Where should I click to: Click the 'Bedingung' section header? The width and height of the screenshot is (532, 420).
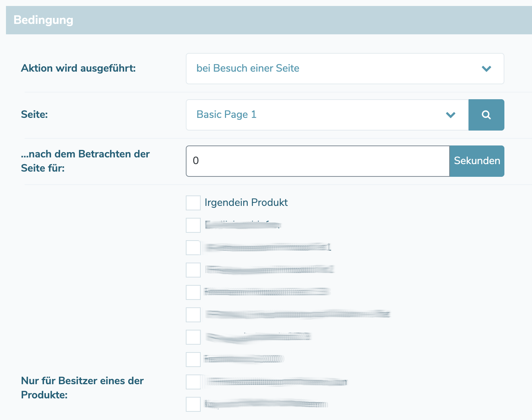43,20
